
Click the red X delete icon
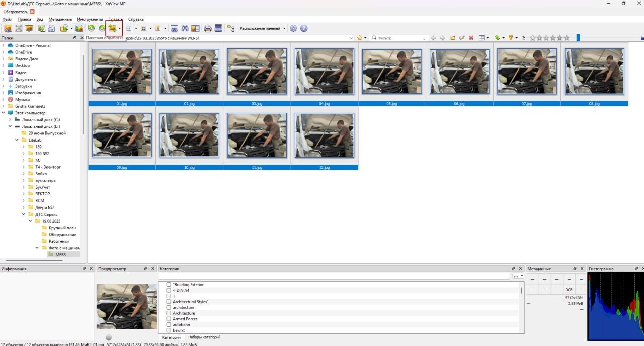coord(471,38)
